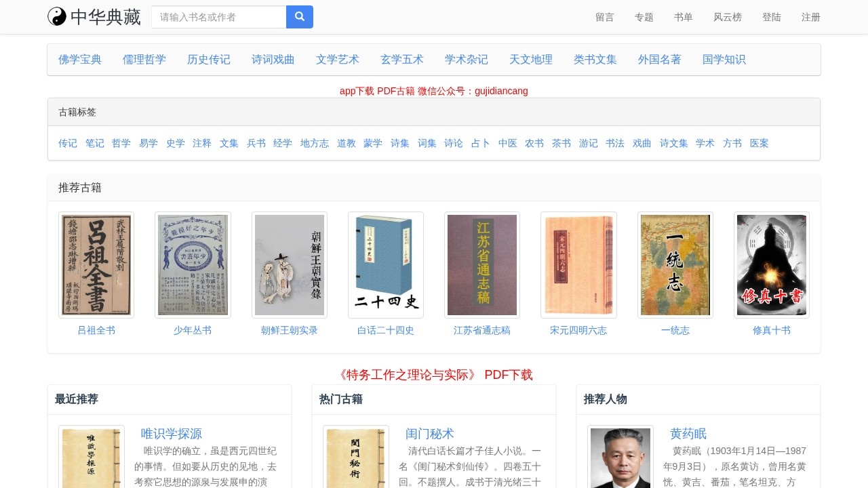Click the 朝鲜王朝实录 title link
The width and height of the screenshot is (868, 488).
tap(289, 330)
